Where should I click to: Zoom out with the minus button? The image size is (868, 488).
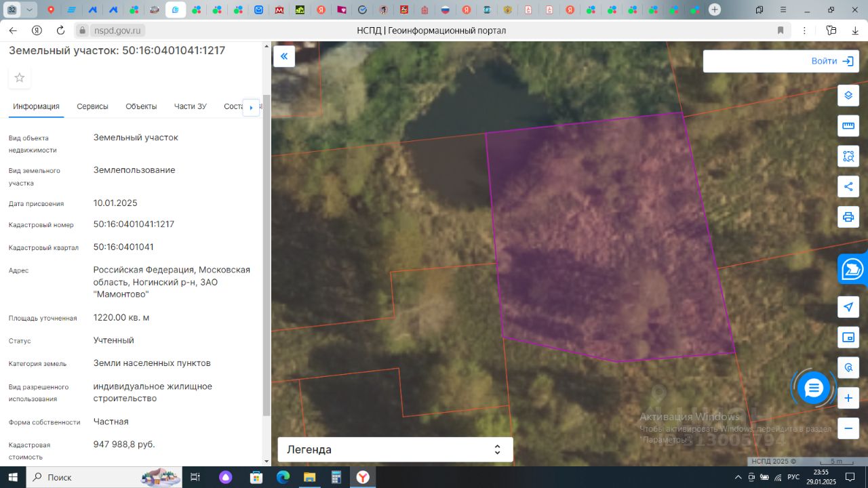click(848, 428)
